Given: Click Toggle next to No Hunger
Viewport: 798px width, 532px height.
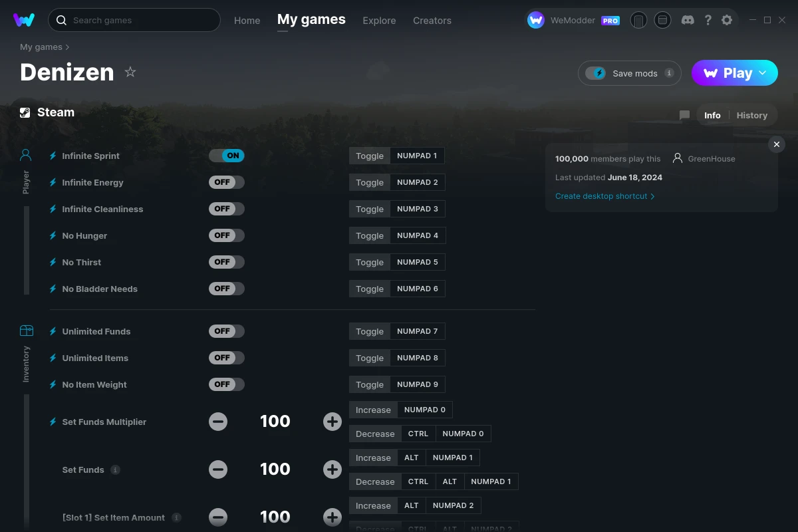Looking at the screenshot, I should (x=369, y=235).
